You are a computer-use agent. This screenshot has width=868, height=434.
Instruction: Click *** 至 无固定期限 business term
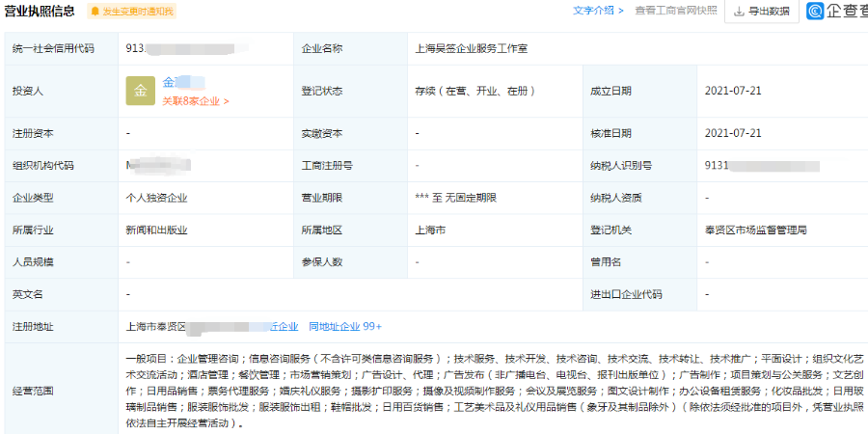[x=455, y=198]
